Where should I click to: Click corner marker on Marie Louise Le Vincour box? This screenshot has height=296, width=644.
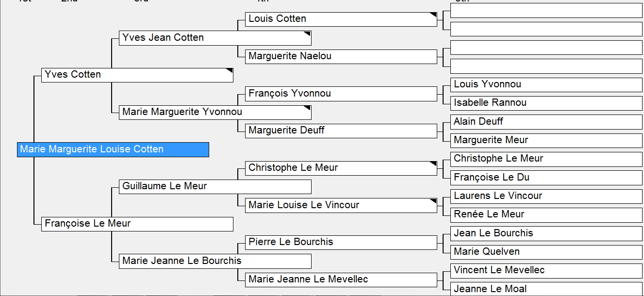click(433, 201)
